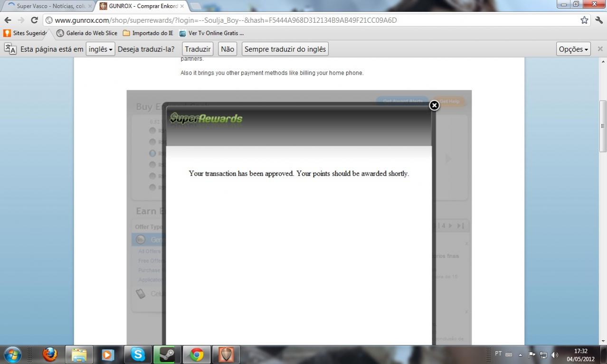Open the Galeria do Web Slice bookmark

point(87,33)
